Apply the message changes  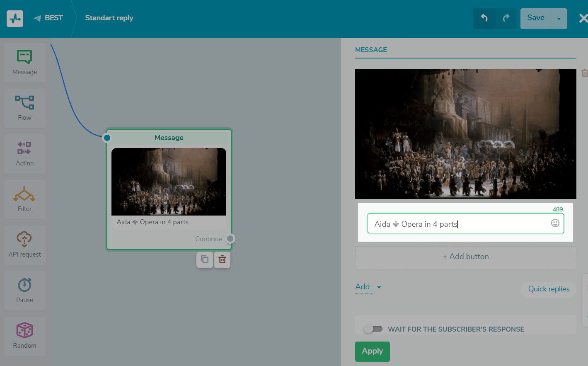(x=373, y=351)
